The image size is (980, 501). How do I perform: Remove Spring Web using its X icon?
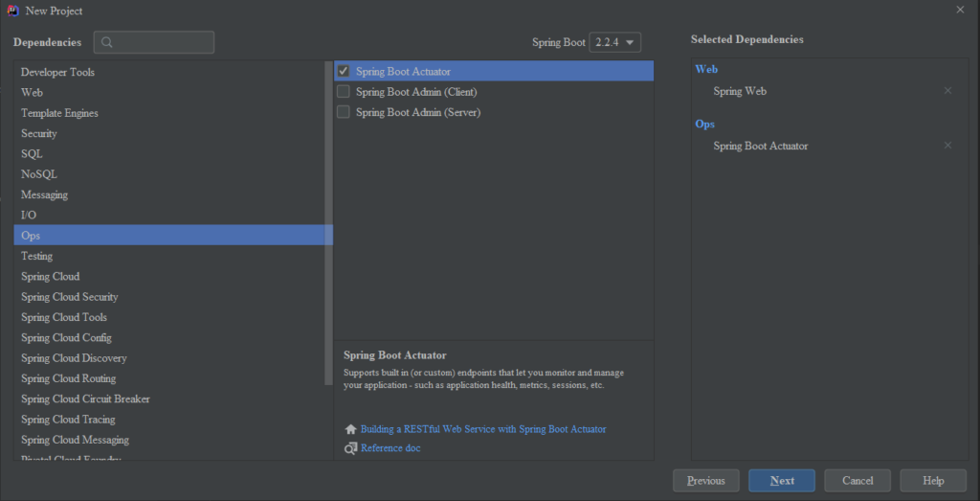point(947,91)
